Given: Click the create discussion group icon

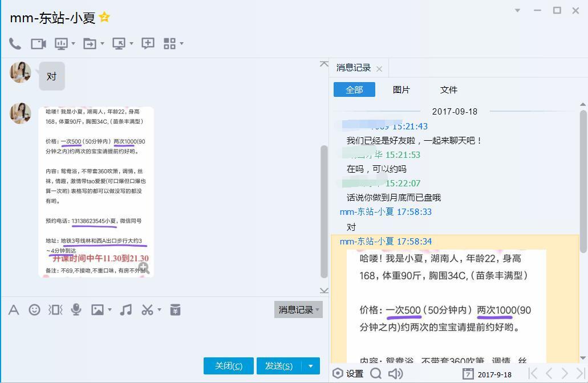Looking at the screenshot, I should click(148, 44).
